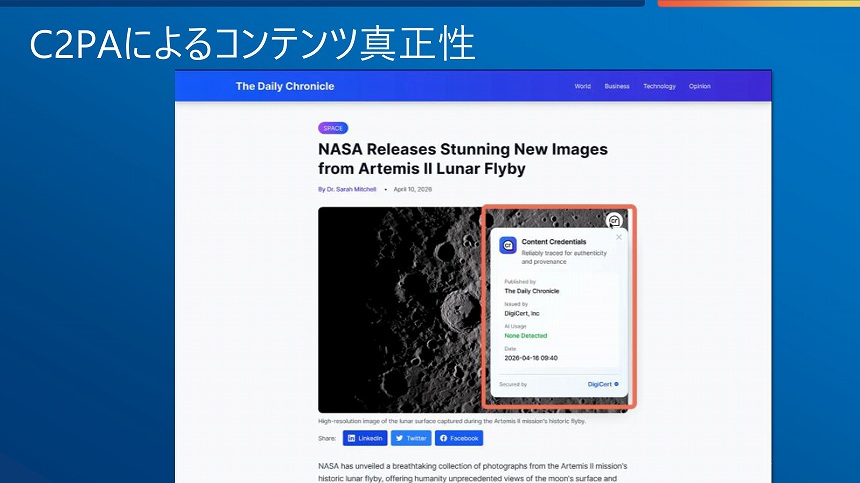The image size is (860, 483).
Task: Click 'DigiCert, Inc' issuer value
Action: pos(522,314)
